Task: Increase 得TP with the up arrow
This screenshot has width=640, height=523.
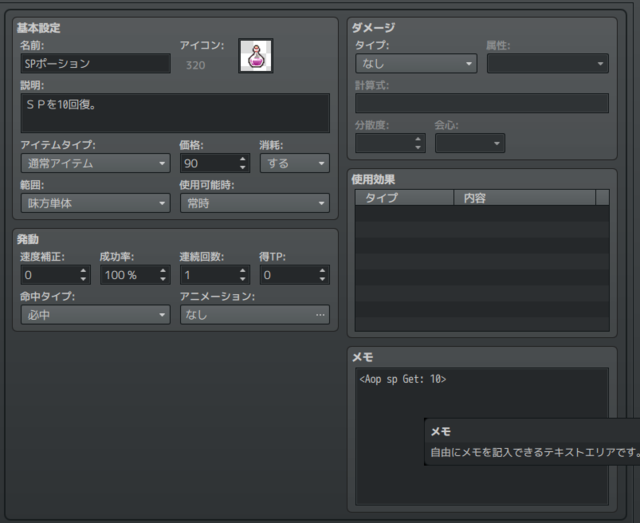Action: tap(322, 270)
